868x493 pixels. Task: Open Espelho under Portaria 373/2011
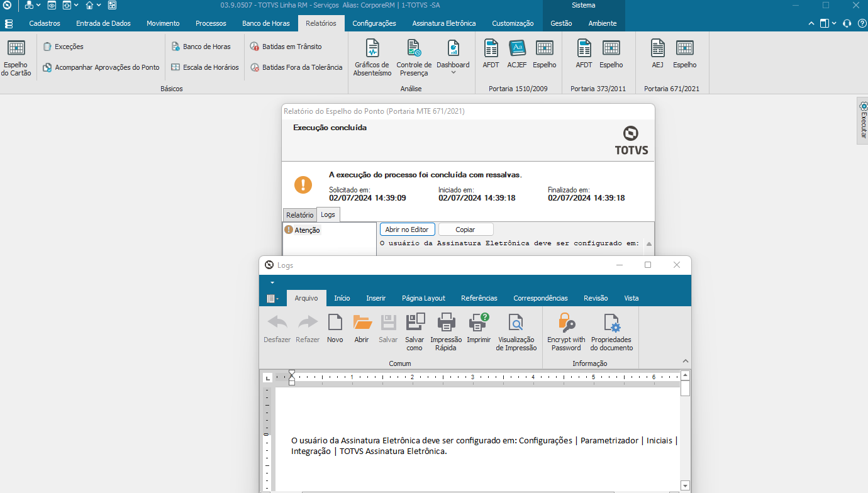click(611, 54)
